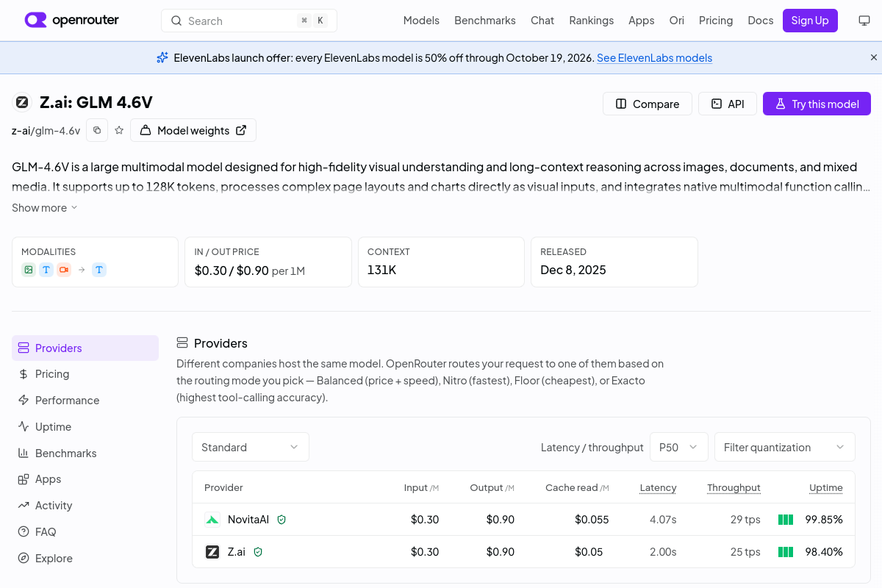Click the green shield next to NovitaAI
The width and height of the screenshot is (882, 588).
tap(282, 520)
